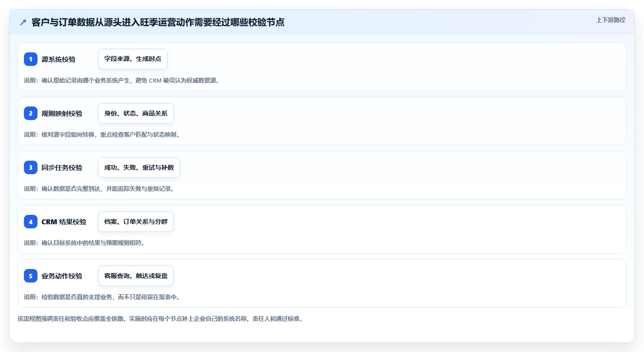Click the 同步任务校验 step title
Image resolution: width=644 pixels, height=352 pixels.
pos(62,167)
